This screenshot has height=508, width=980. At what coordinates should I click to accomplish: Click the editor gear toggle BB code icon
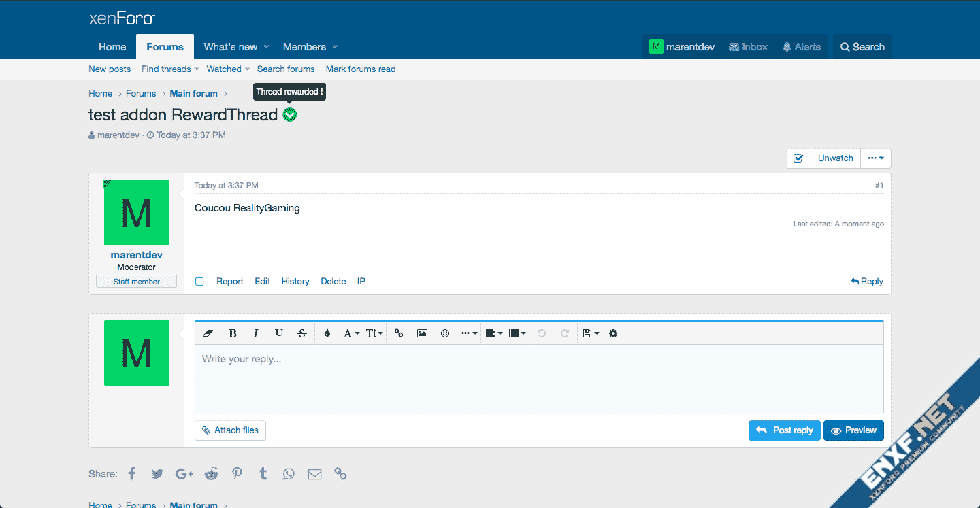tap(613, 333)
